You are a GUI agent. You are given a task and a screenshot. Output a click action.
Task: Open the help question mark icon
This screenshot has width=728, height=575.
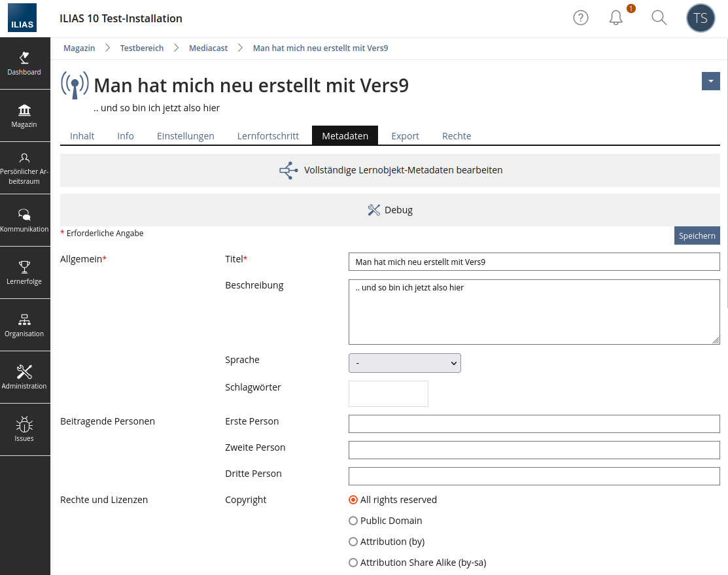[581, 18]
